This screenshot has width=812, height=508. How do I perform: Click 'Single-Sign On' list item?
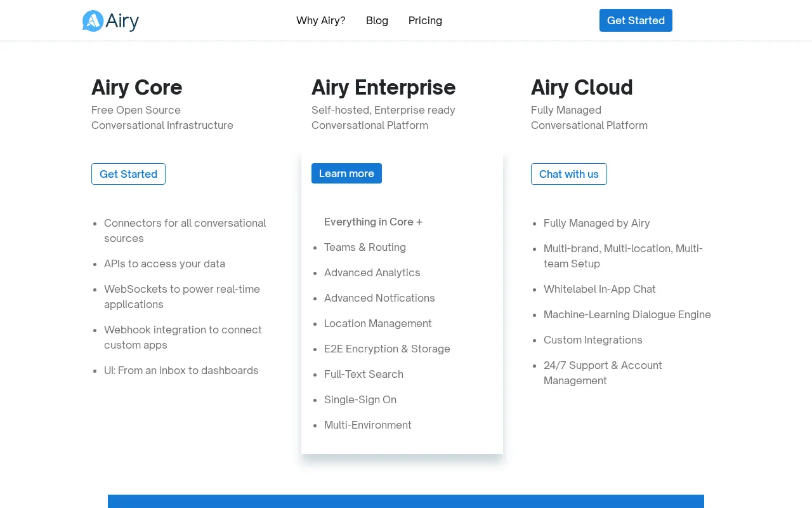(360, 399)
